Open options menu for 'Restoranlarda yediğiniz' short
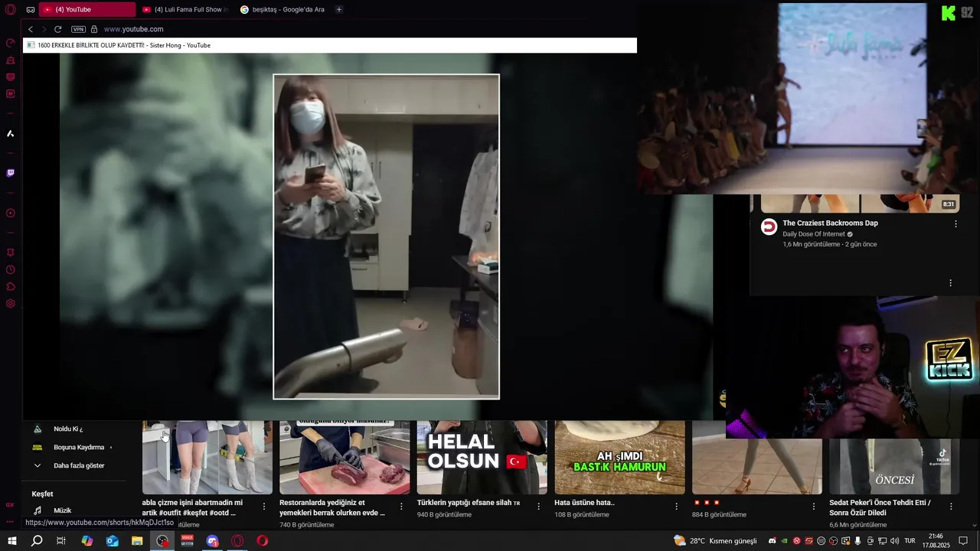This screenshot has height=551, width=980. [x=401, y=507]
